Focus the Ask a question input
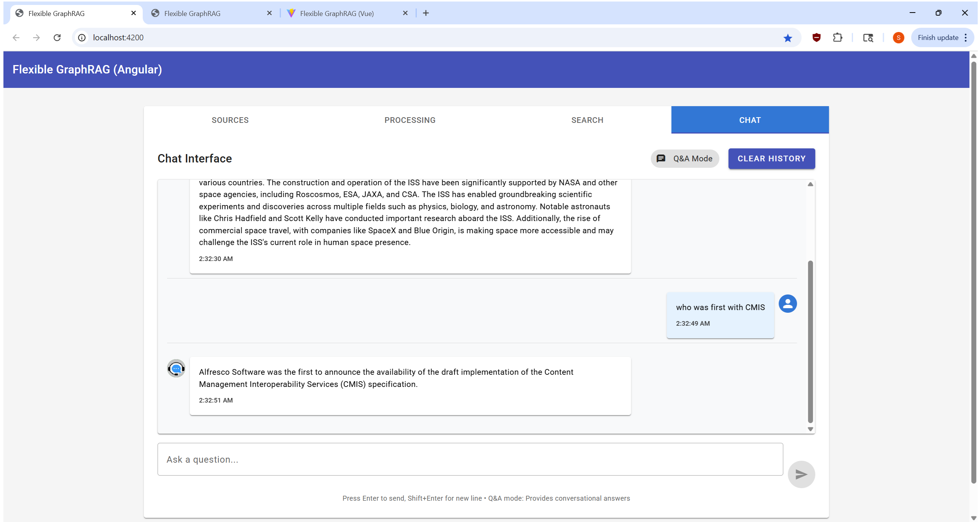Image resolution: width=980 pixels, height=522 pixels. [x=470, y=459]
